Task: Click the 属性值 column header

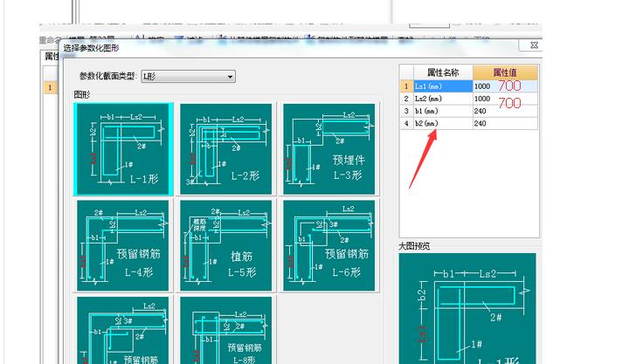Action: point(505,72)
